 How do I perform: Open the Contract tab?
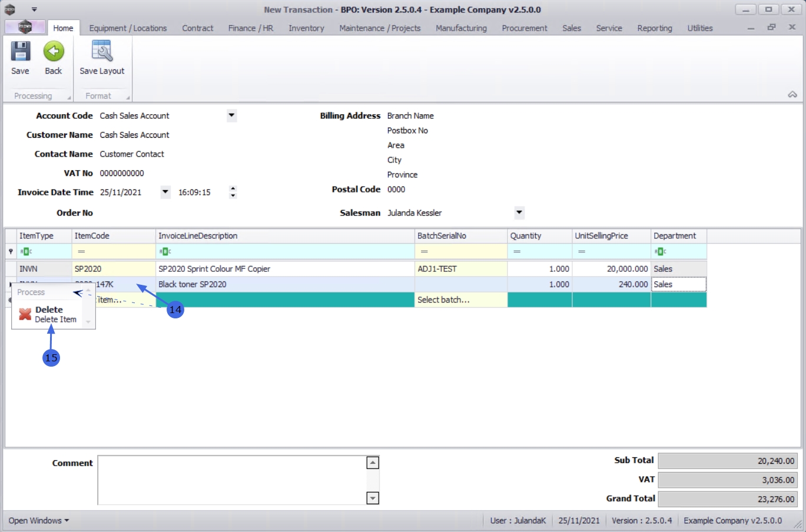tap(198, 28)
